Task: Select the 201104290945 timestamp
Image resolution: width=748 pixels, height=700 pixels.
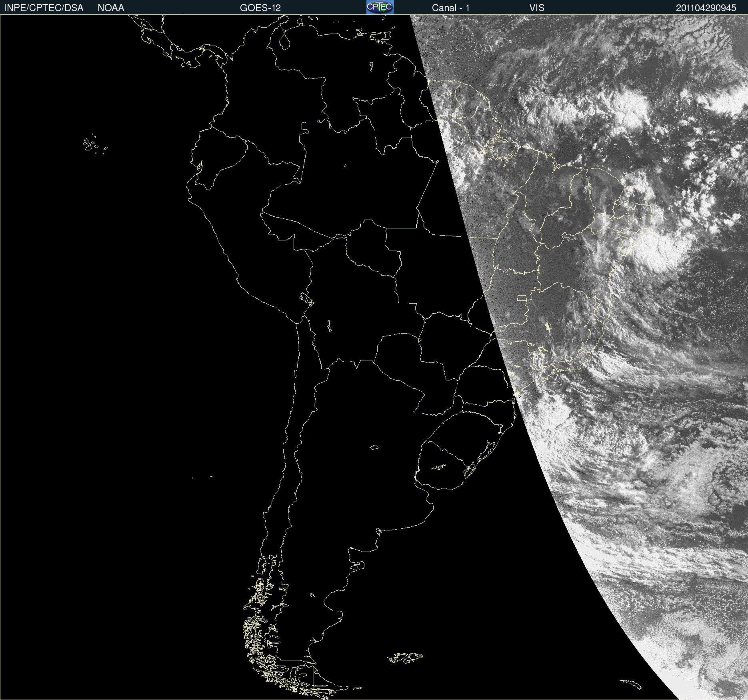Action: tap(706, 8)
